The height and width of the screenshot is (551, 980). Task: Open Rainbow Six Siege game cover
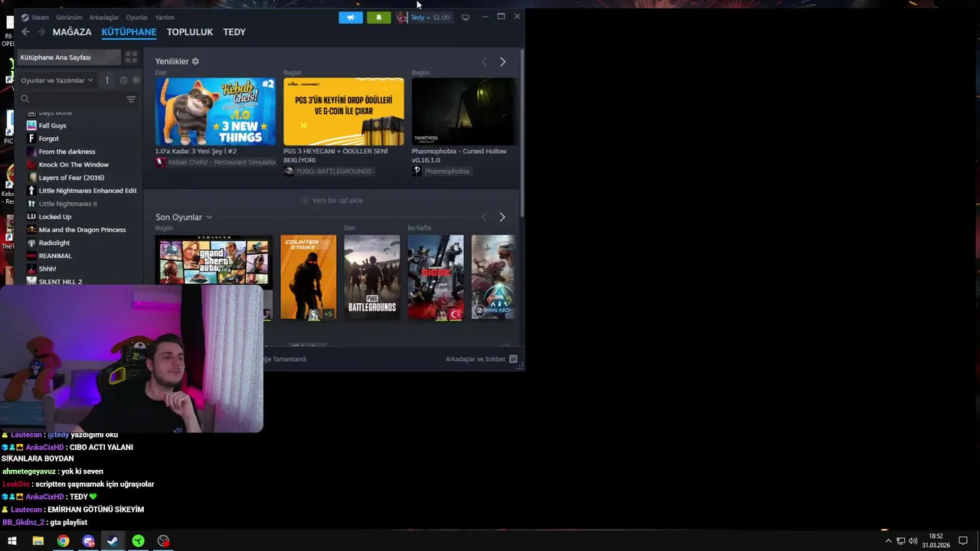436,277
